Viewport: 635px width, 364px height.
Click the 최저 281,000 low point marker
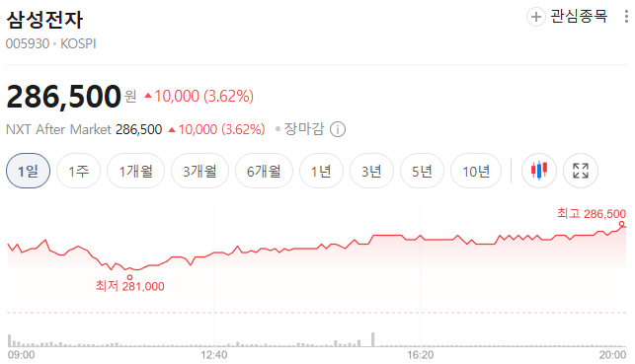pos(129,277)
